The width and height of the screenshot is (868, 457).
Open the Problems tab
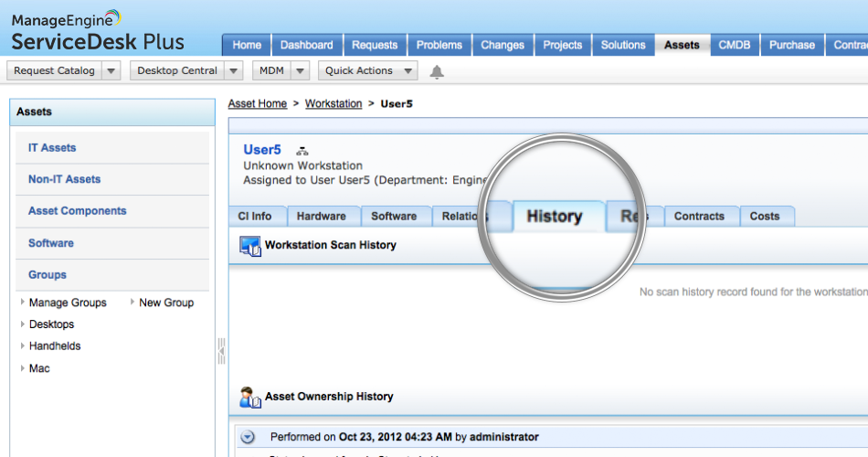(x=439, y=45)
